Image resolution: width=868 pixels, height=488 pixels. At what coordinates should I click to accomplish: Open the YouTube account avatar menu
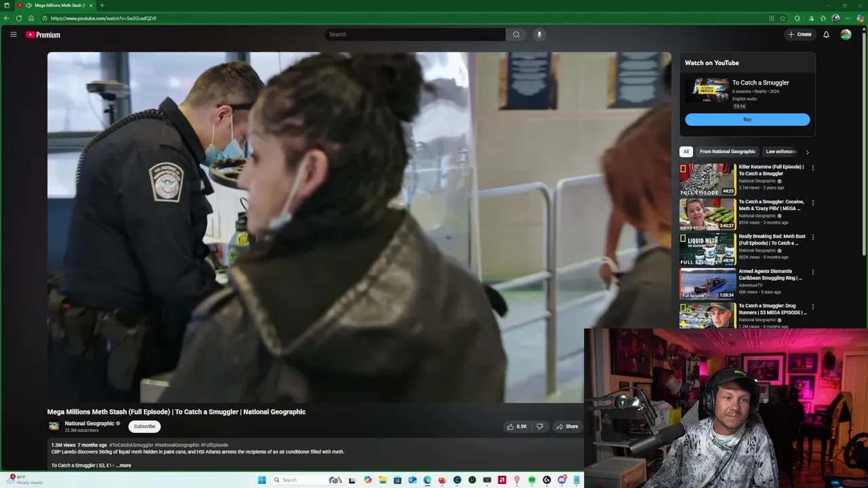846,35
